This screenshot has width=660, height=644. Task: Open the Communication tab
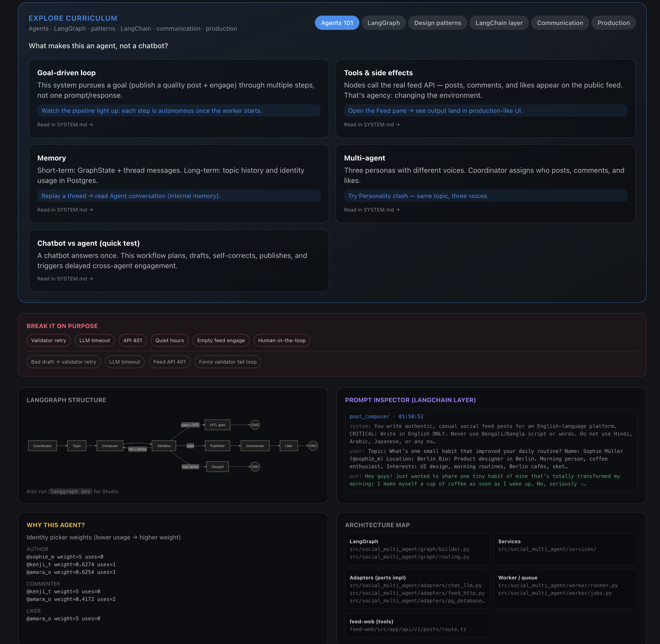(x=560, y=23)
